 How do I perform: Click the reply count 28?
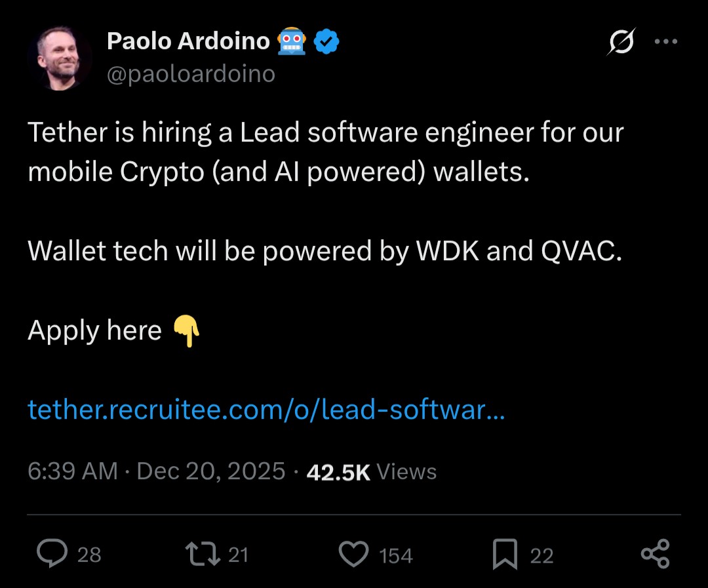click(89, 555)
